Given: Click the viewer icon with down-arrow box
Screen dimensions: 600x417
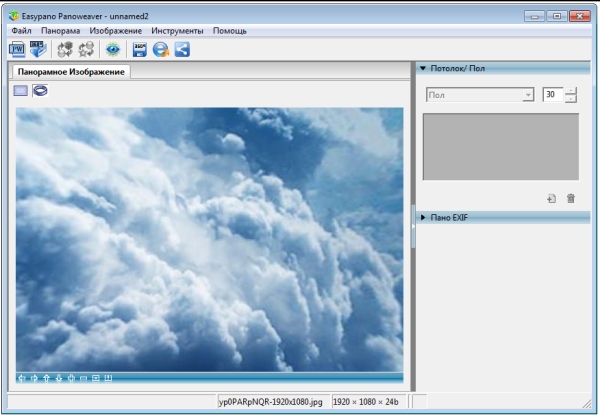Looking at the screenshot, I should (96, 378).
